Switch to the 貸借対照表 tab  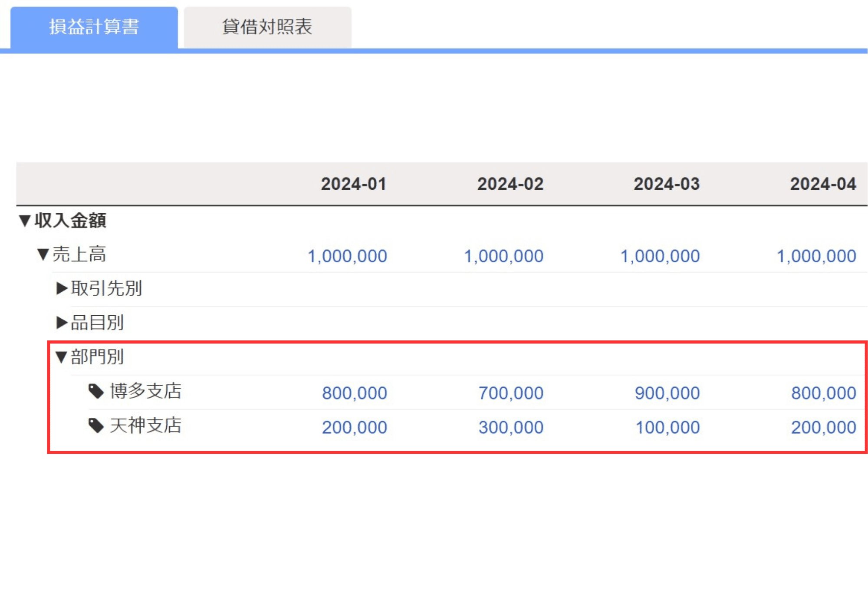pos(267,27)
